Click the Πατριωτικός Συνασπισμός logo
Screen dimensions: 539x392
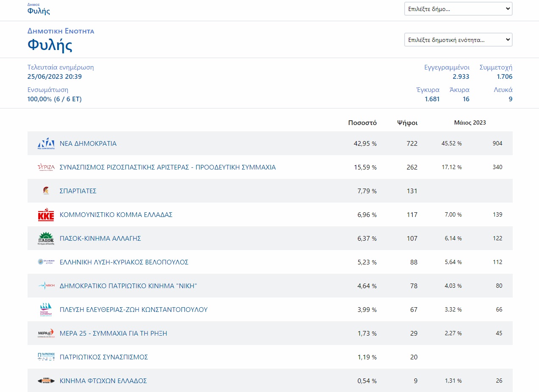click(x=46, y=357)
